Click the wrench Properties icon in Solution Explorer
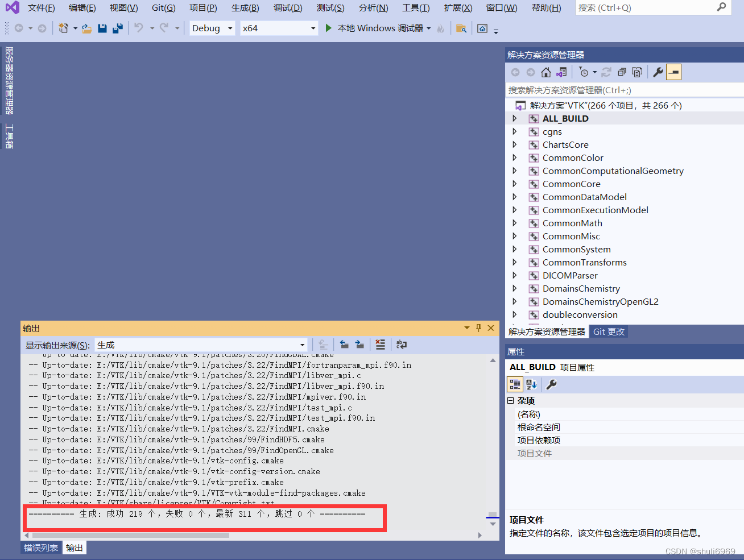Image resolution: width=744 pixels, height=560 pixels. 658,72
